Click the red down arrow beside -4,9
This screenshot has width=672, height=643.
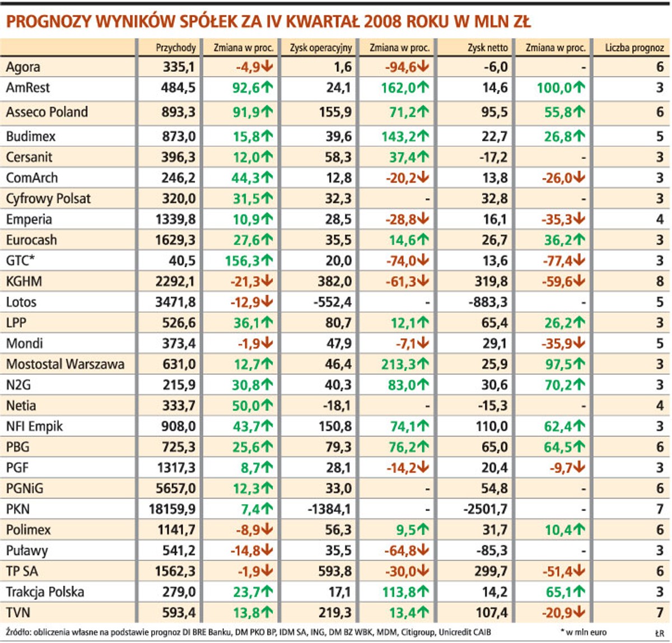(267, 66)
